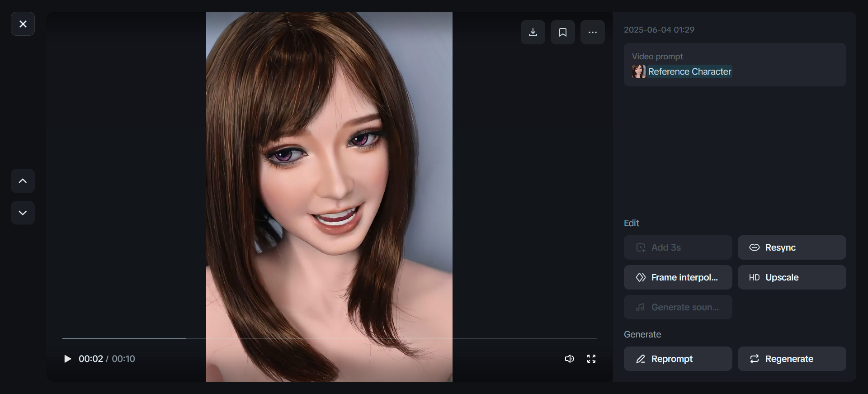This screenshot has height=394, width=868.
Task: Enter fullscreen mode
Action: pyautogui.click(x=591, y=359)
